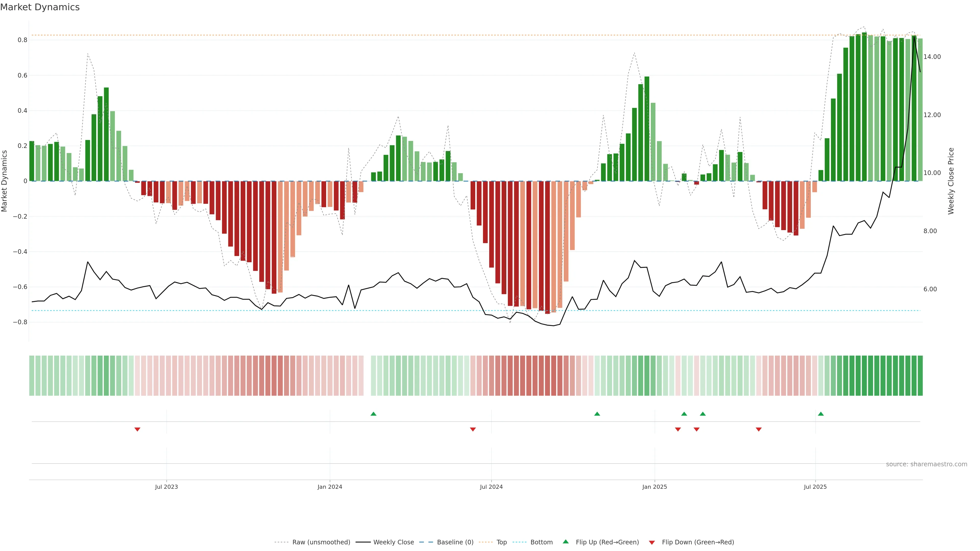980x551 pixels.
Task: Toggle the Weekly Close legend entry
Action: pos(393,542)
